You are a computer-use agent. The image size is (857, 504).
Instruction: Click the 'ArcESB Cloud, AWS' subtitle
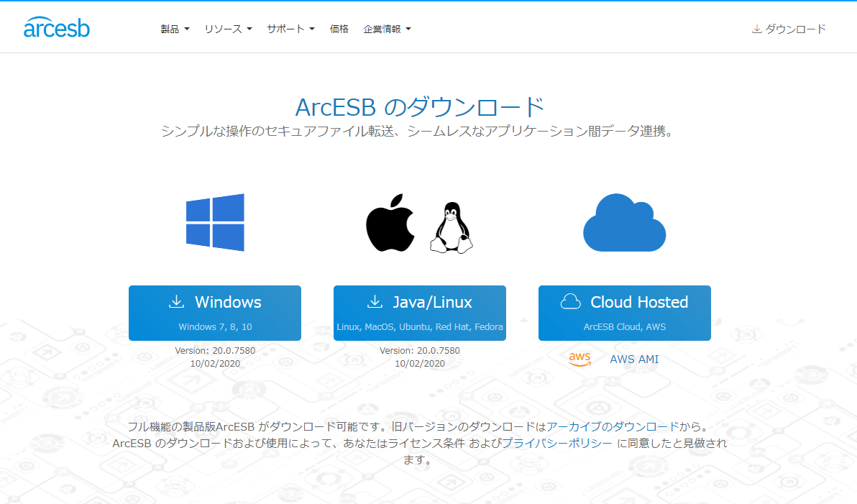tap(625, 327)
